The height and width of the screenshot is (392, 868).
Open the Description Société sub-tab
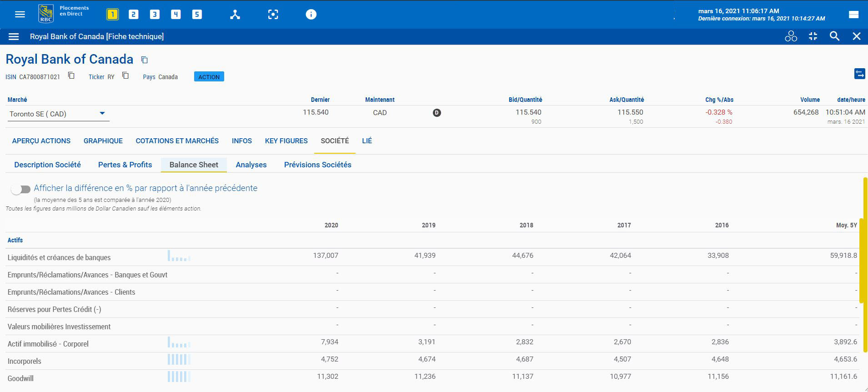(47, 165)
